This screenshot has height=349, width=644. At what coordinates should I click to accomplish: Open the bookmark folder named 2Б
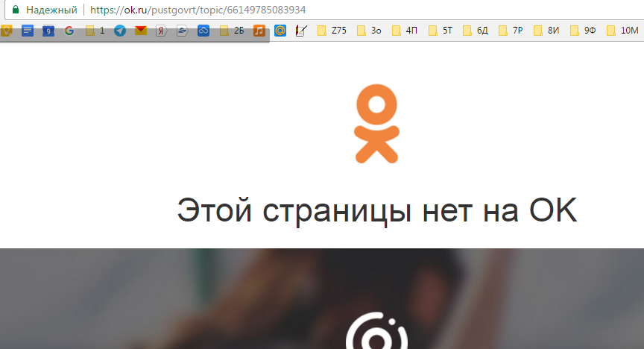coord(232,31)
